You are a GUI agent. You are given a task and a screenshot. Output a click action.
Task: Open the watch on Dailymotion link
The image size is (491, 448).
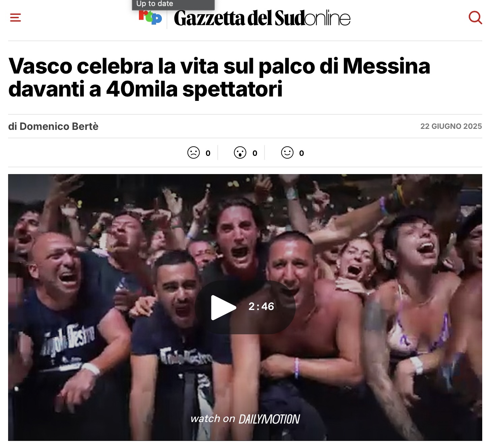click(245, 419)
